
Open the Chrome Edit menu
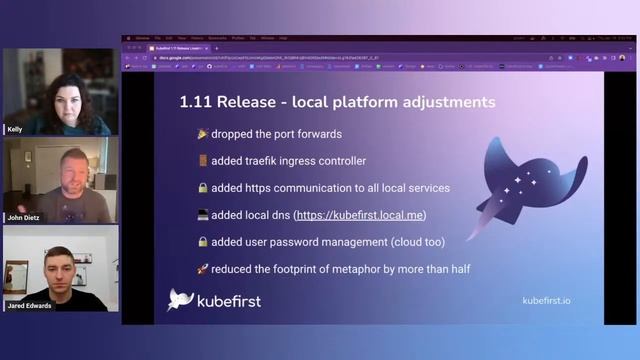pos(169,38)
